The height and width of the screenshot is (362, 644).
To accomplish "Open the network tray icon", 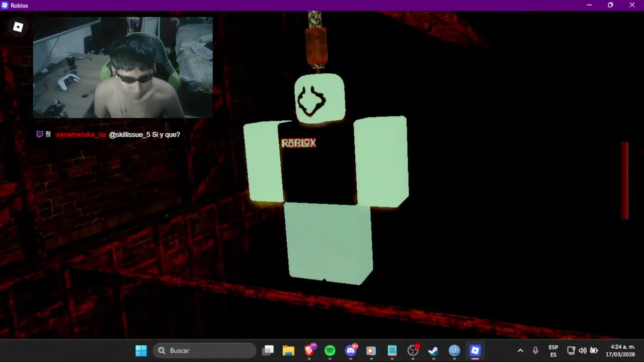I will pyautogui.click(x=571, y=350).
